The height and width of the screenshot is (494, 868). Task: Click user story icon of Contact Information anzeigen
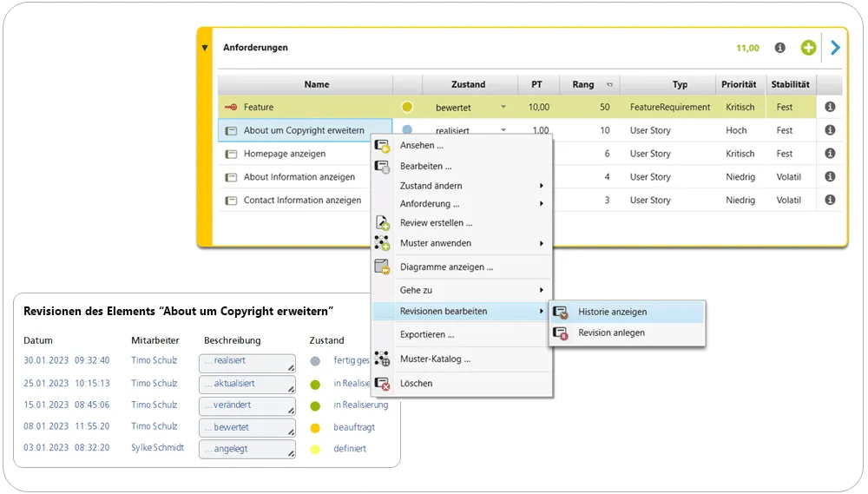[x=231, y=201]
